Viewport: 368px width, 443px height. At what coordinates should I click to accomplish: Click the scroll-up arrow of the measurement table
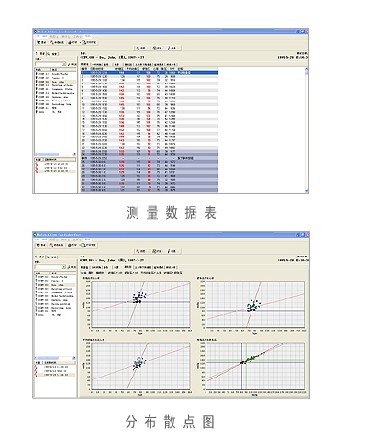tap(306, 69)
